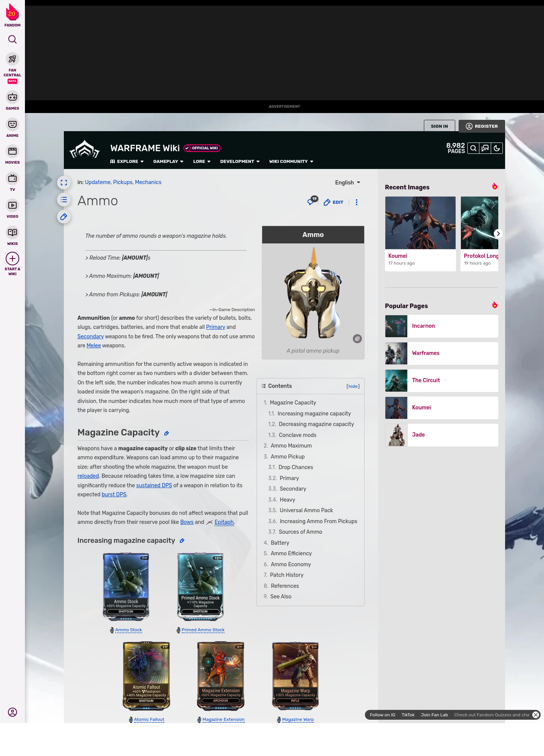Image resolution: width=544 pixels, height=756 pixels.
Task: Open the sidebar search icon
Action: [12, 39]
